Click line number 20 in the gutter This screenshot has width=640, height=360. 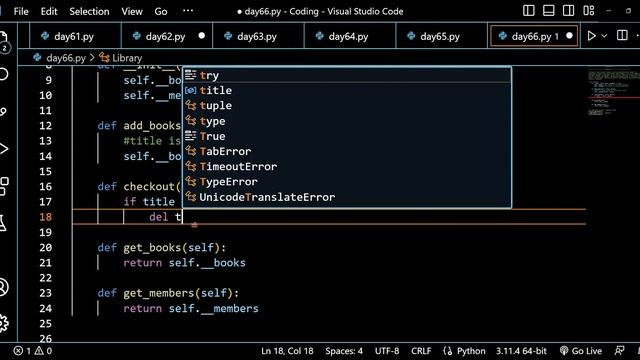coord(46,248)
